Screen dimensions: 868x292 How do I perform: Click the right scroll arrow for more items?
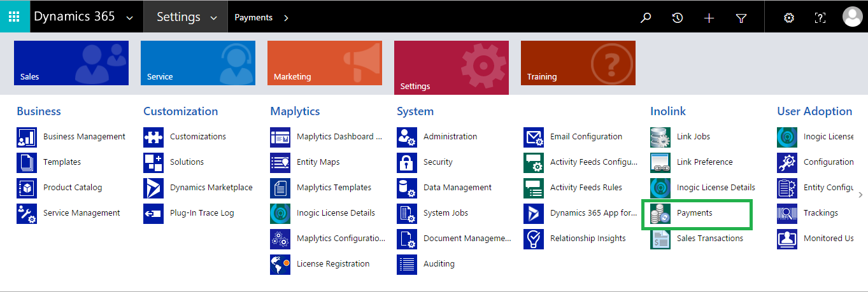point(861,195)
